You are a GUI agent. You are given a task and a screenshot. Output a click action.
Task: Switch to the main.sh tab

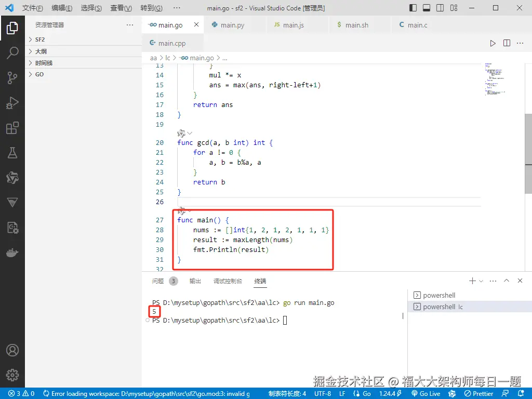point(360,25)
